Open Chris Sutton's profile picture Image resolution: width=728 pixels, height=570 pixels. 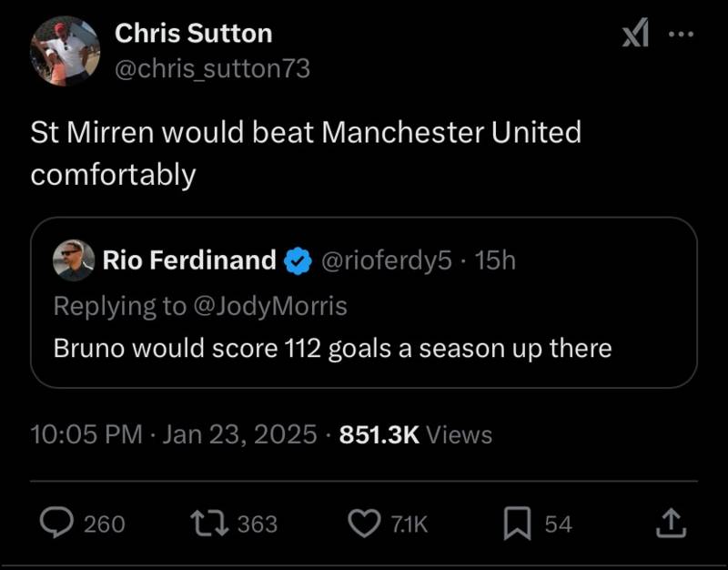65,51
